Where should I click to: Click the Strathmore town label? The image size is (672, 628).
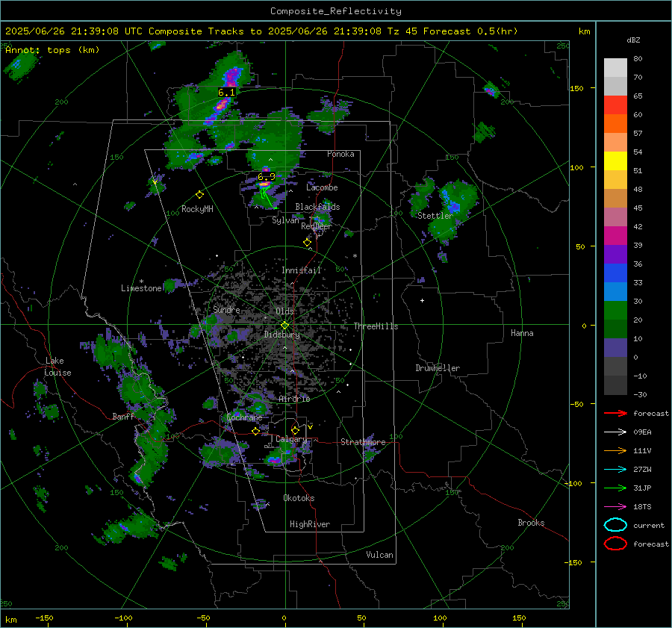click(363, 442)
